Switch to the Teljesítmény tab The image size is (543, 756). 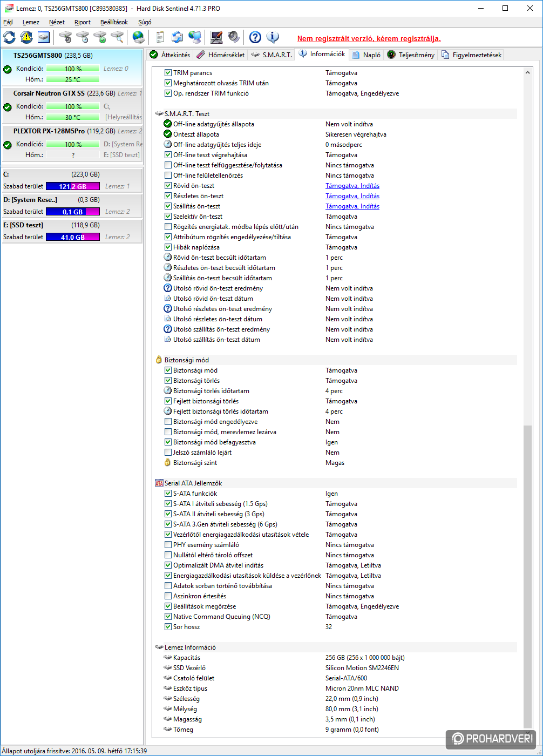coord(411,55)
